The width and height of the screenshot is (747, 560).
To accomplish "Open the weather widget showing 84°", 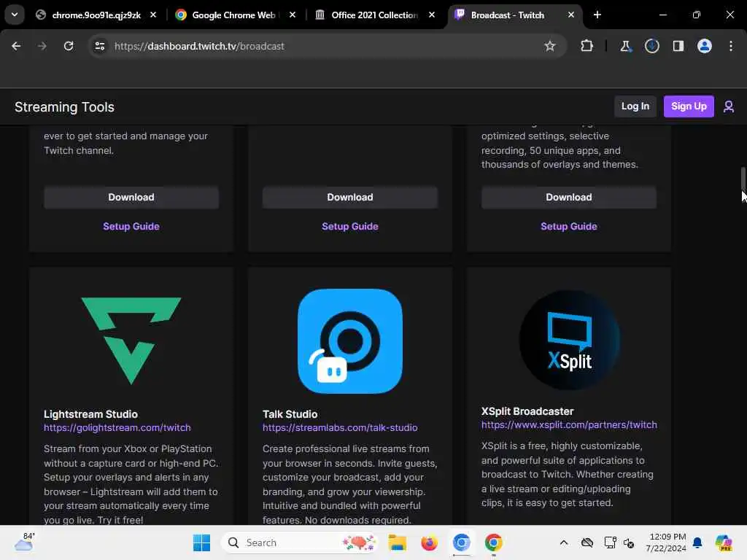I will pos(24,542).
